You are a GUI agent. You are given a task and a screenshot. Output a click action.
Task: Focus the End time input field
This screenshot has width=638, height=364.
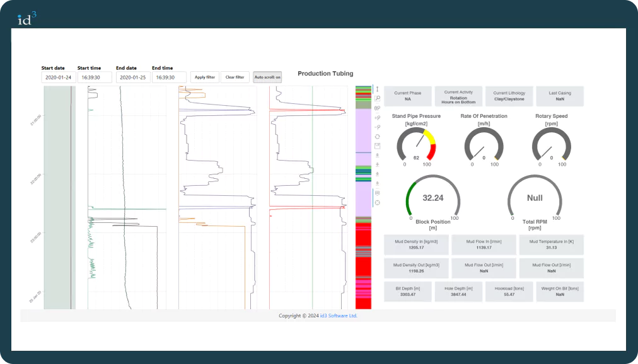coord(169,77)
